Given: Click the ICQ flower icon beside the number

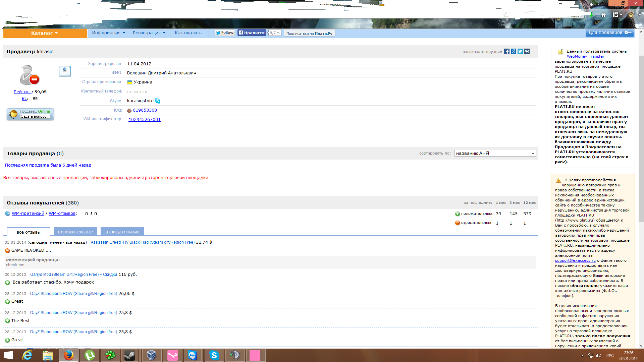Looking at the screenshot, I should [x=129, y=111].
